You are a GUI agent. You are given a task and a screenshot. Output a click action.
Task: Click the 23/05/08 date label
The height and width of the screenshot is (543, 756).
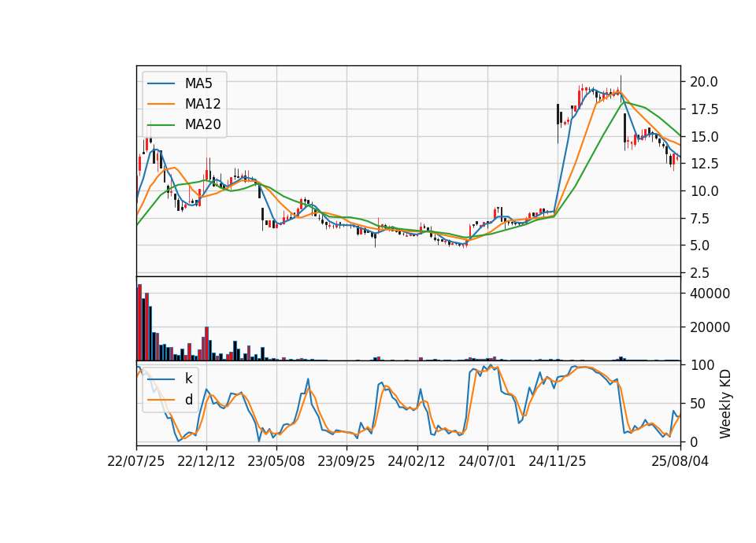pos(276,461)
